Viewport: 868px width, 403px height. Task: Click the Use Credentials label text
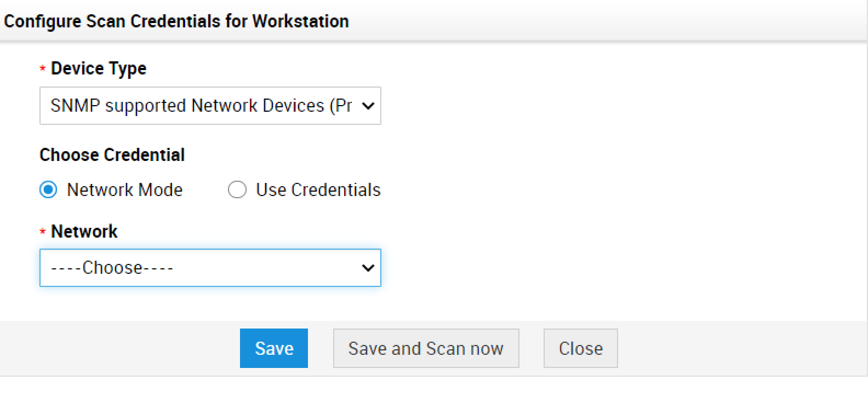tap(318, 190)
